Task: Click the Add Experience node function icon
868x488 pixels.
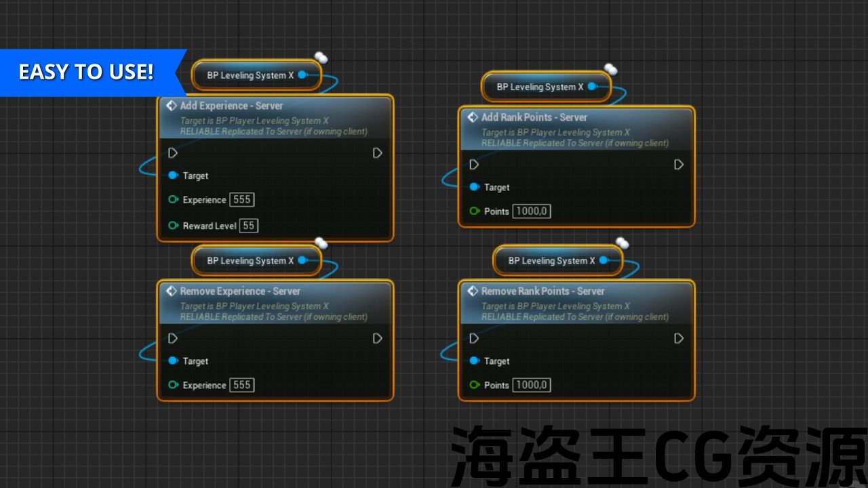Action: pyautogui.click(x=171, y=106)
